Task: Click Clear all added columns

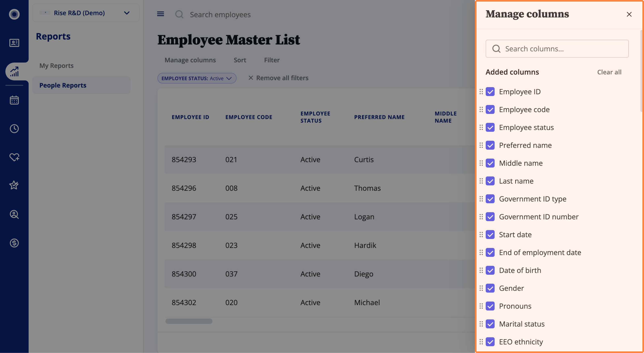Action: point(609,72)
